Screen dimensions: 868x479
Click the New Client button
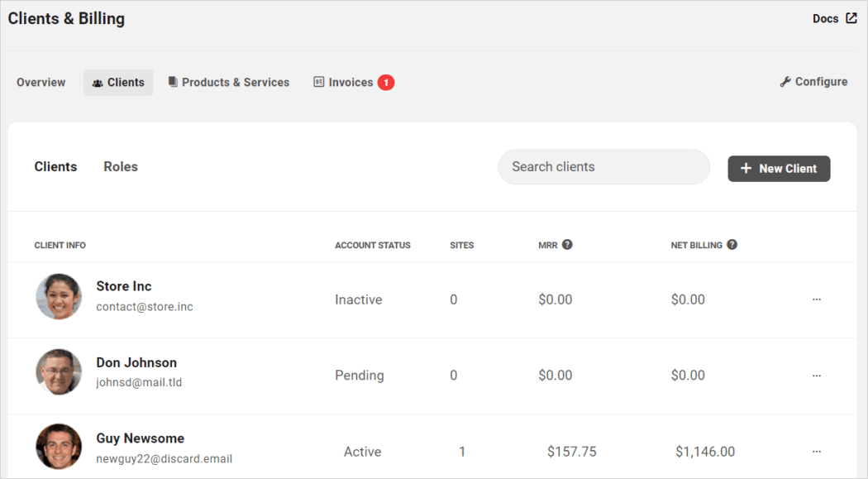(779, 168)
